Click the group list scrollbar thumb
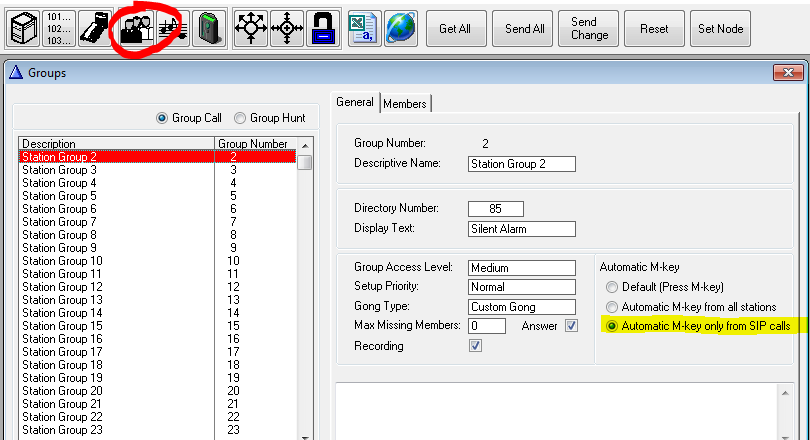810x440 pixels. tap(305, 162)
